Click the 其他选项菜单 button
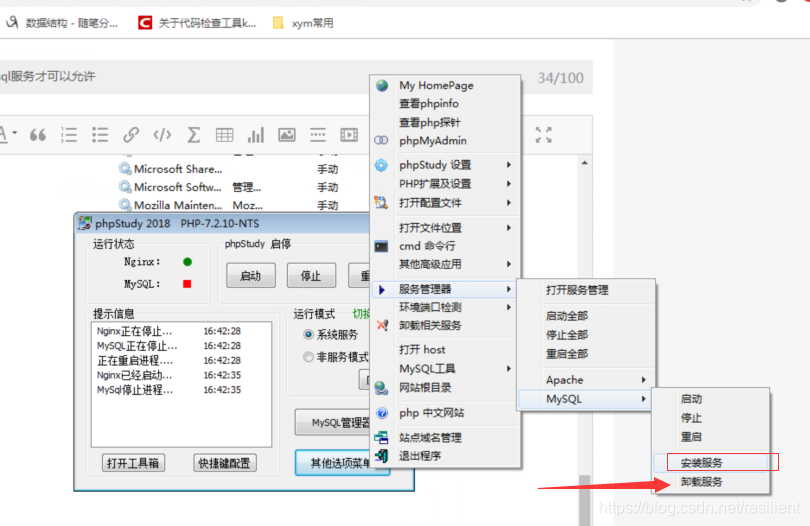The width and height of the screenshot is (810, 526). coord(333,463)
